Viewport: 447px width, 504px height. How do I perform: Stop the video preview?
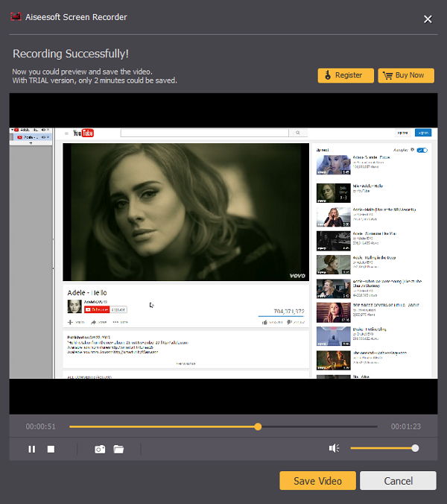[x=51, y=449]
